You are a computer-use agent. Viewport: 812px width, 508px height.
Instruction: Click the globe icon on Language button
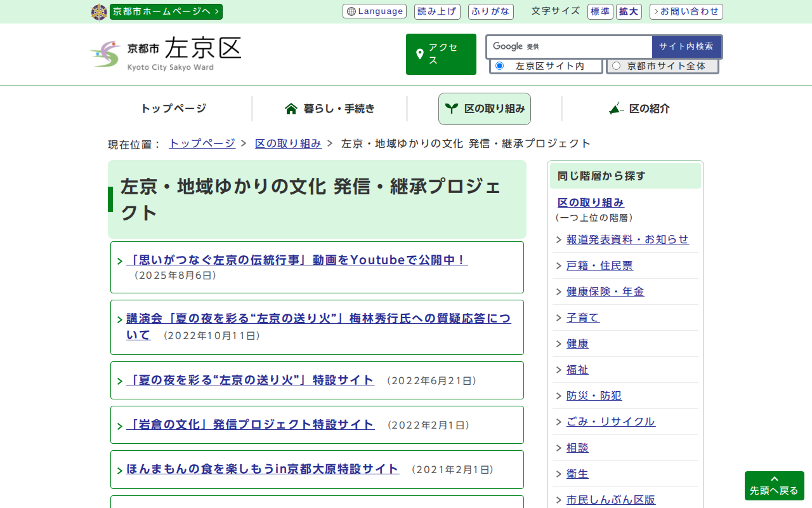point(351,11)
